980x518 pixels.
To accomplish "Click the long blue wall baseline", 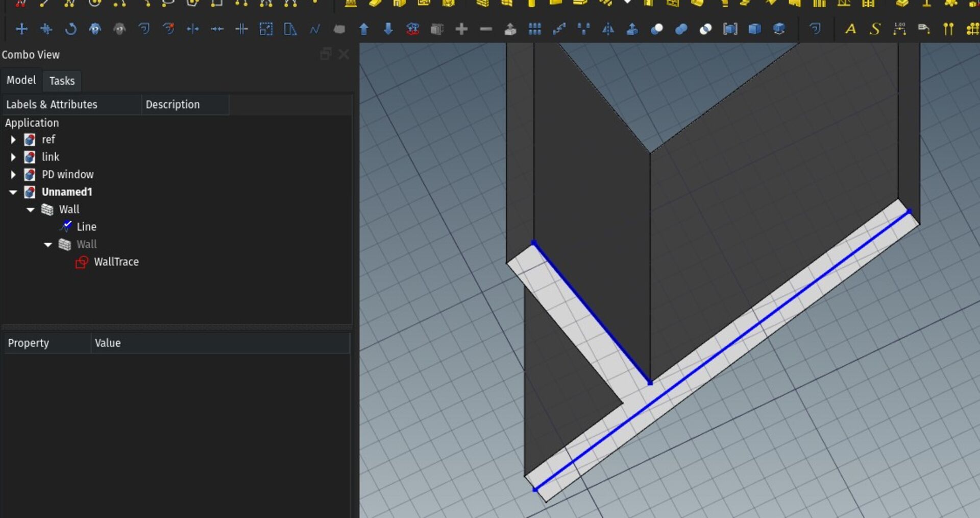I will point(722,350).
